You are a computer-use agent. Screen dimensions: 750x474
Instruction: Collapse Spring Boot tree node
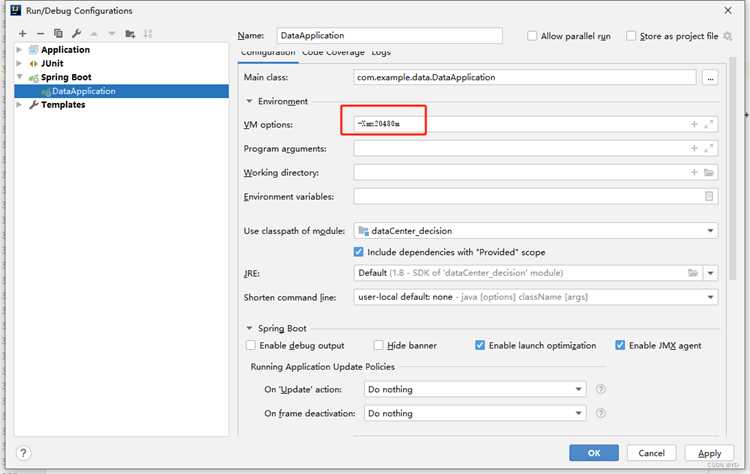19,77
